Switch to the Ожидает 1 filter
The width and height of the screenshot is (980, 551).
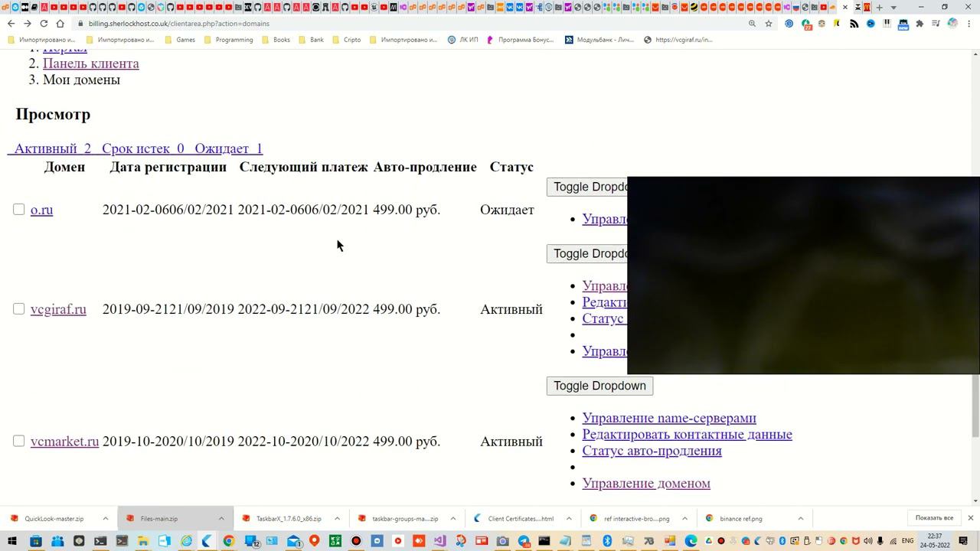[x=228, y=148]
